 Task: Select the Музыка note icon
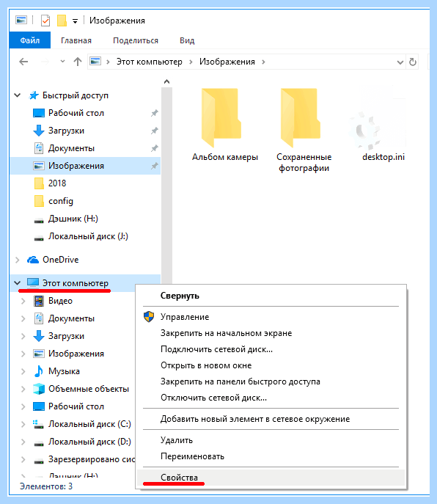coord(39,371)
